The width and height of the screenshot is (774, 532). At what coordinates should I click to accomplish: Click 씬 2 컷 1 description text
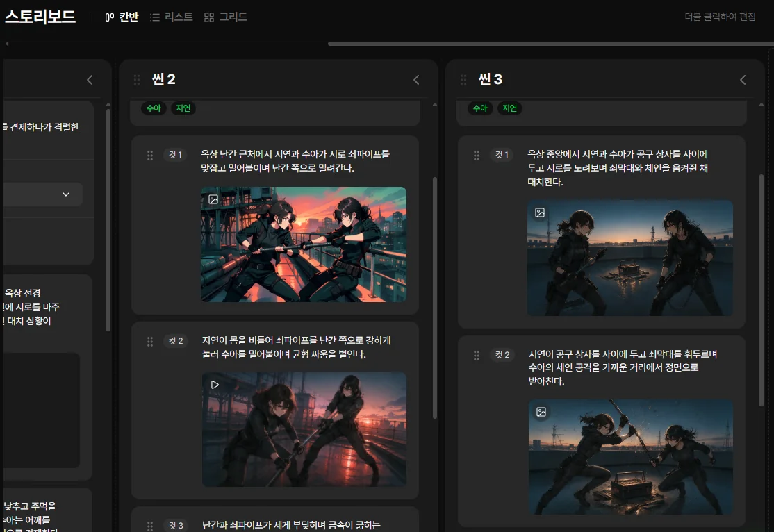(x=295, y=161)
